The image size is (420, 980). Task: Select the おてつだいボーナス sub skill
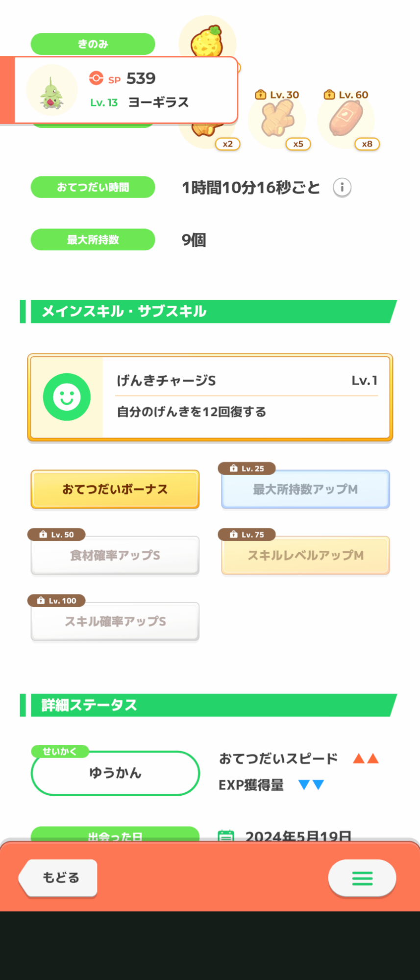[x=115, y=489]
